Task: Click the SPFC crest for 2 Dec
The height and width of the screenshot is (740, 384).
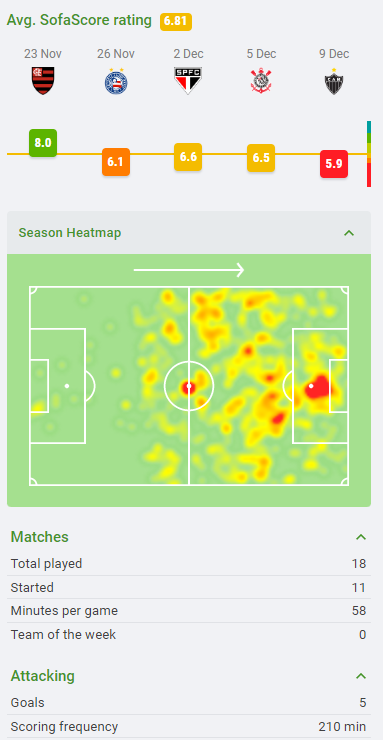Action: point(188,80)
